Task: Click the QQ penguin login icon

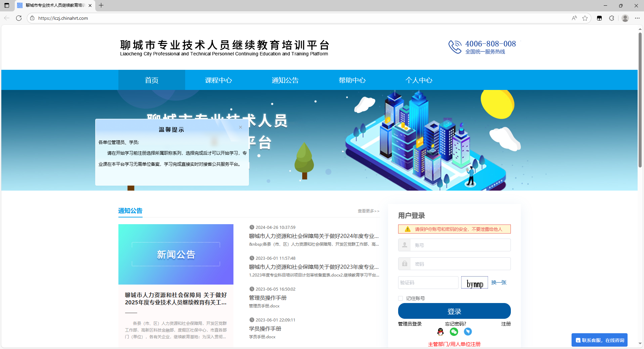Action: click(440, 332)
